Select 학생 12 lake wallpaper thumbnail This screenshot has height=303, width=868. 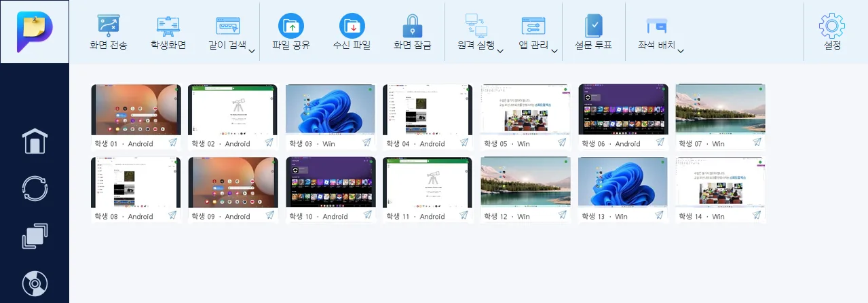pyautogui.click(x=525, y=182)
